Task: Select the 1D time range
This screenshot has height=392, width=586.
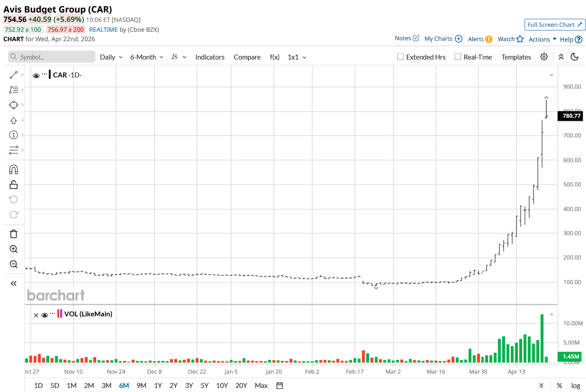Action: 39,385
